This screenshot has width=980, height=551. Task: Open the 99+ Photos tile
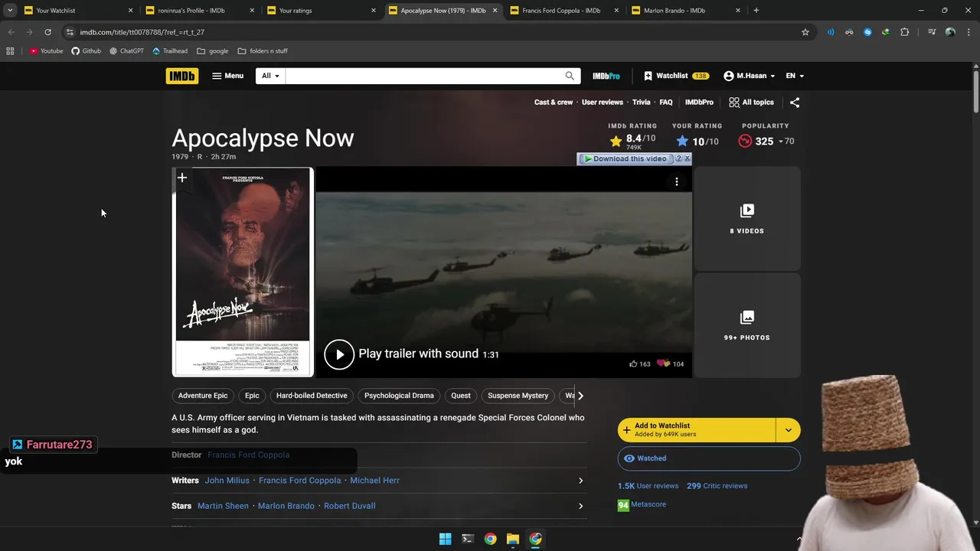pos(747,325)
